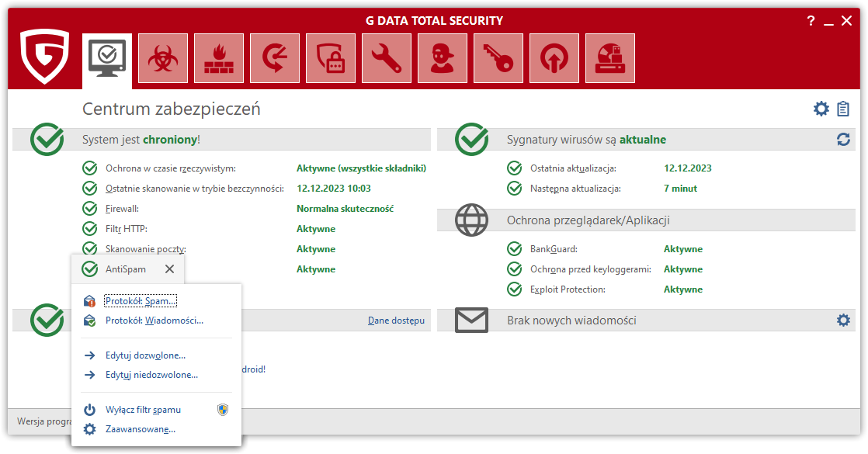Image resolution: width=868 pixels, height=454 pixels.
Task: Click the Skanowanie poczty entry
Action: pyautogui.click(x=146, y=249)
